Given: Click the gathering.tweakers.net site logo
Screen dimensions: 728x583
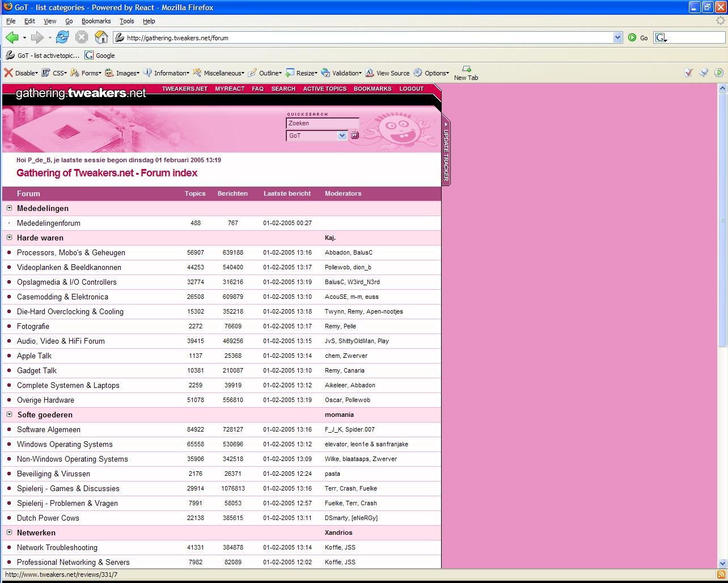Looking at the screenshot, I should (81, 93).
